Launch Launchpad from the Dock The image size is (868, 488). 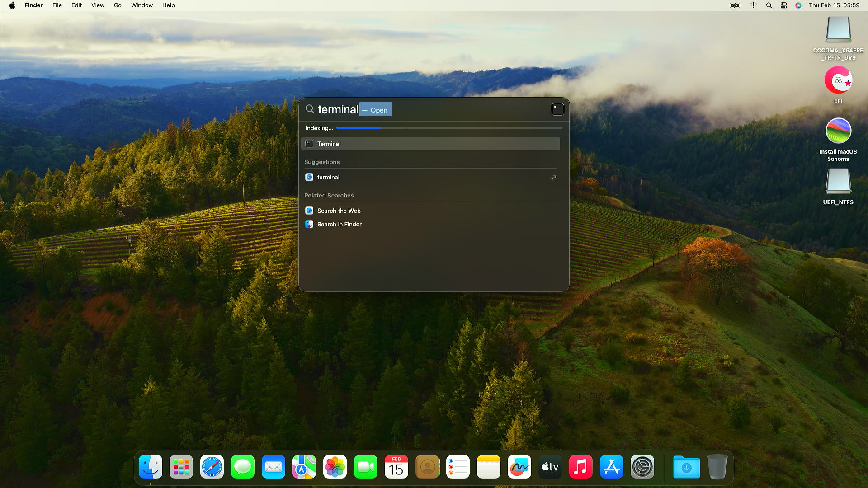[x=181, y=467]
